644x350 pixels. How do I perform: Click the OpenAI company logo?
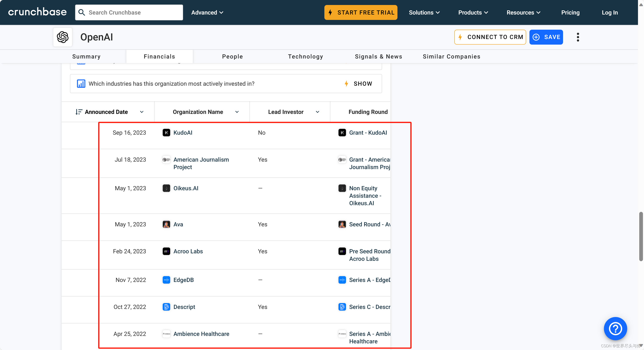click(x=62, y=37)
